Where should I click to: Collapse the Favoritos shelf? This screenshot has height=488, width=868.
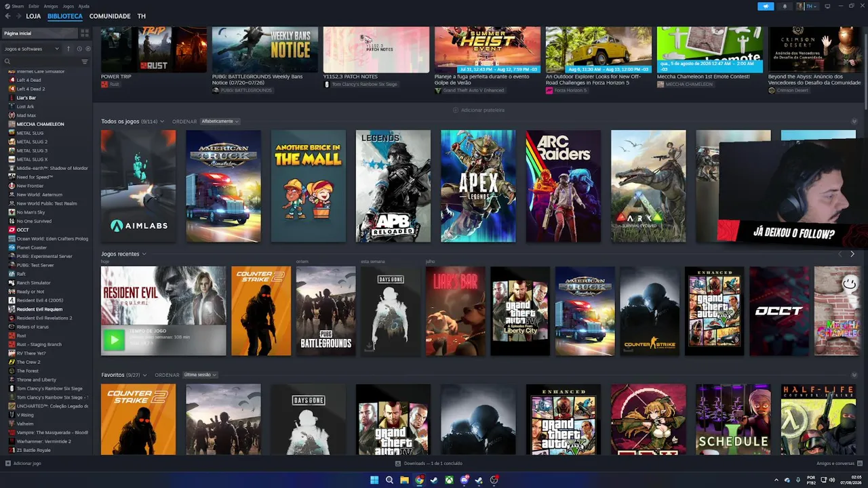[x=854, y=375]
